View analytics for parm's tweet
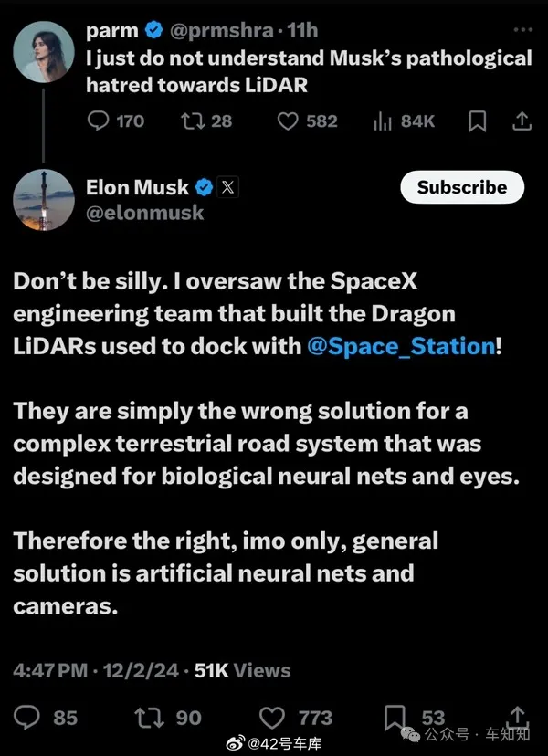The image size is (548, 756). click(383, 121)
